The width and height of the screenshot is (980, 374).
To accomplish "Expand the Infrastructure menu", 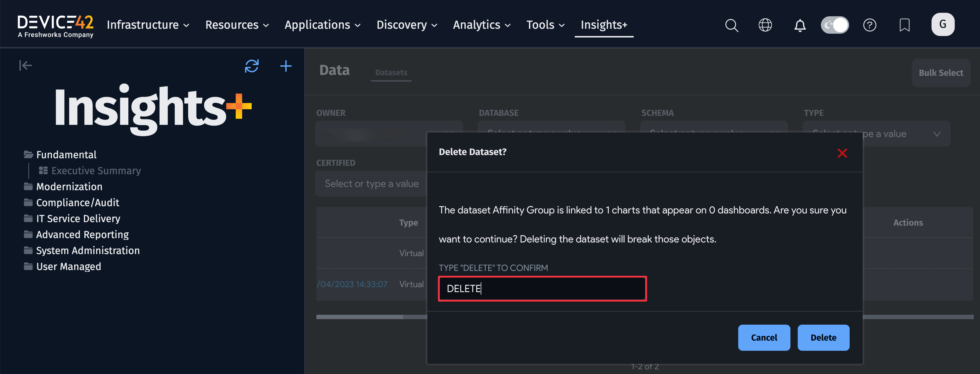I will coord(148,25).
